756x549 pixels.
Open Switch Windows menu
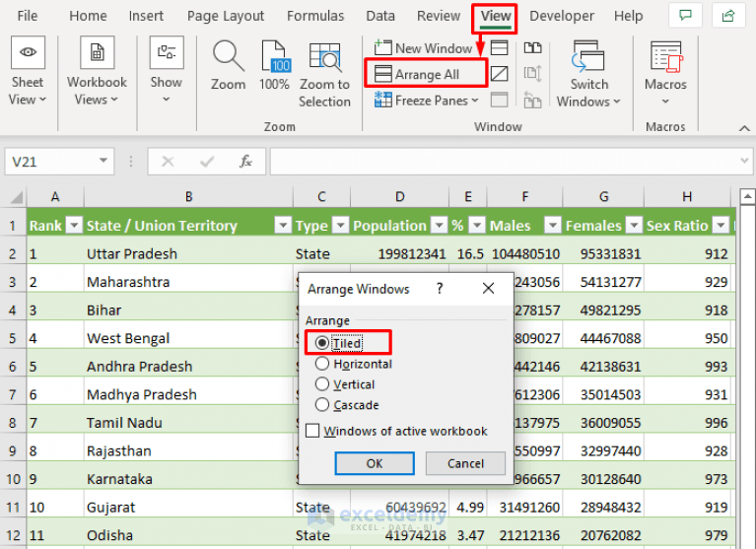pyautogui.click(x=588, y=74)
